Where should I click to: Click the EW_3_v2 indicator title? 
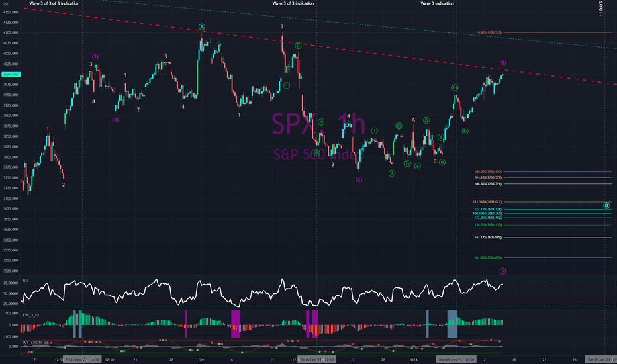coord(31,315)
